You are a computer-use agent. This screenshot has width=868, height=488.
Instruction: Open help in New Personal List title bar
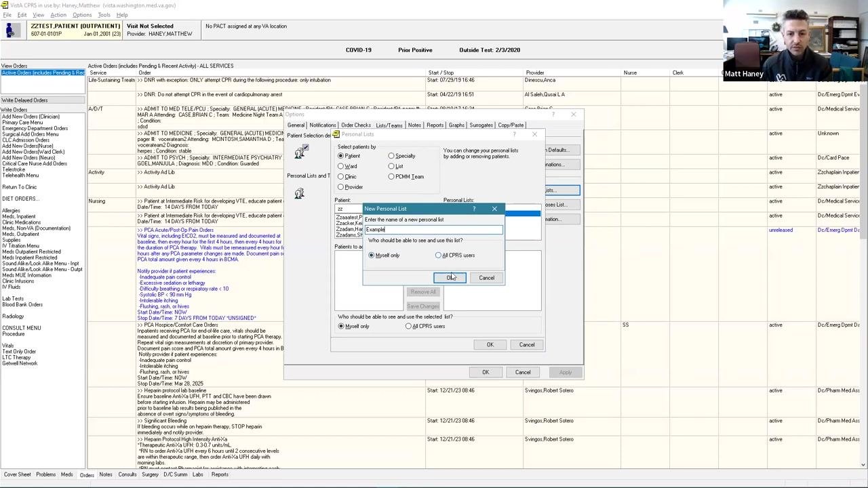(474, 209)
